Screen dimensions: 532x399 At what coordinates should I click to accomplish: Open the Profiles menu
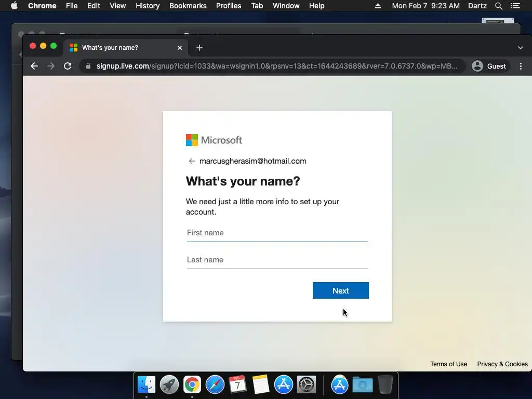coord(229,6)
